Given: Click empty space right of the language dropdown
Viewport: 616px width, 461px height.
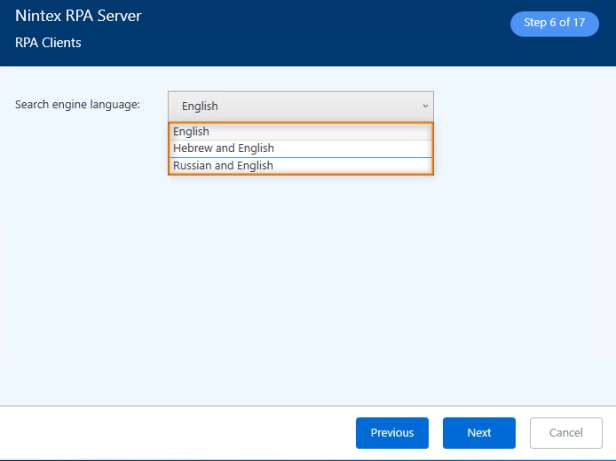Looking at the screenshot, I should point(520,105).
